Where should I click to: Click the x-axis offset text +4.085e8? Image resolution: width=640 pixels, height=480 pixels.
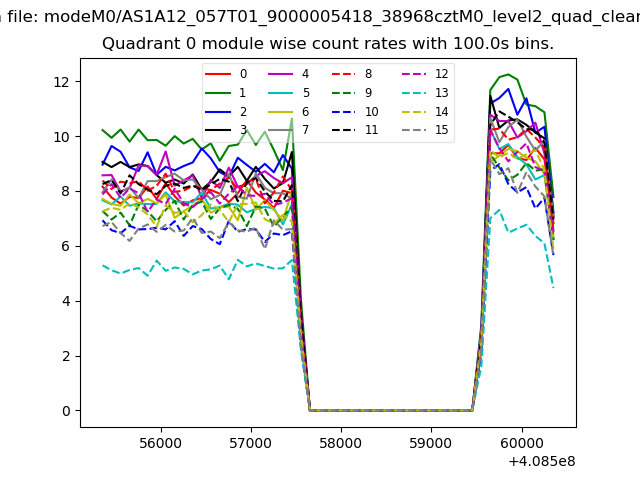[542, 461]
